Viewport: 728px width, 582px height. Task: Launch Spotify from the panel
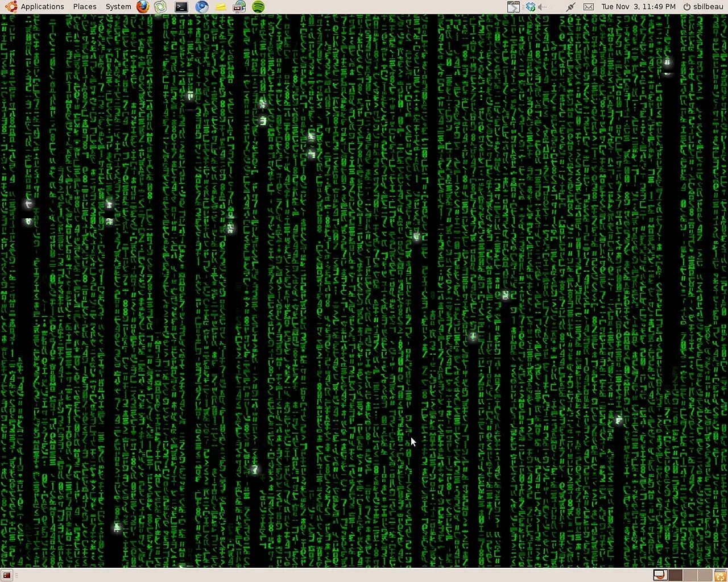258,7
